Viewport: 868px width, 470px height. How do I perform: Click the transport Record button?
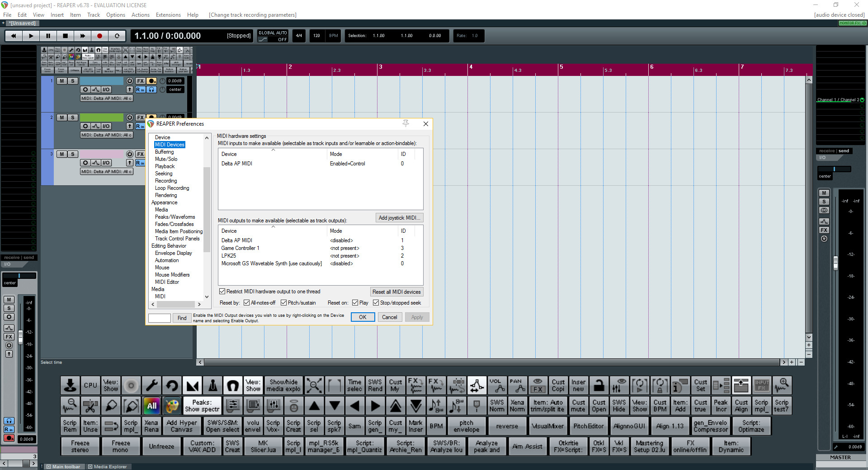coord(99,36)
